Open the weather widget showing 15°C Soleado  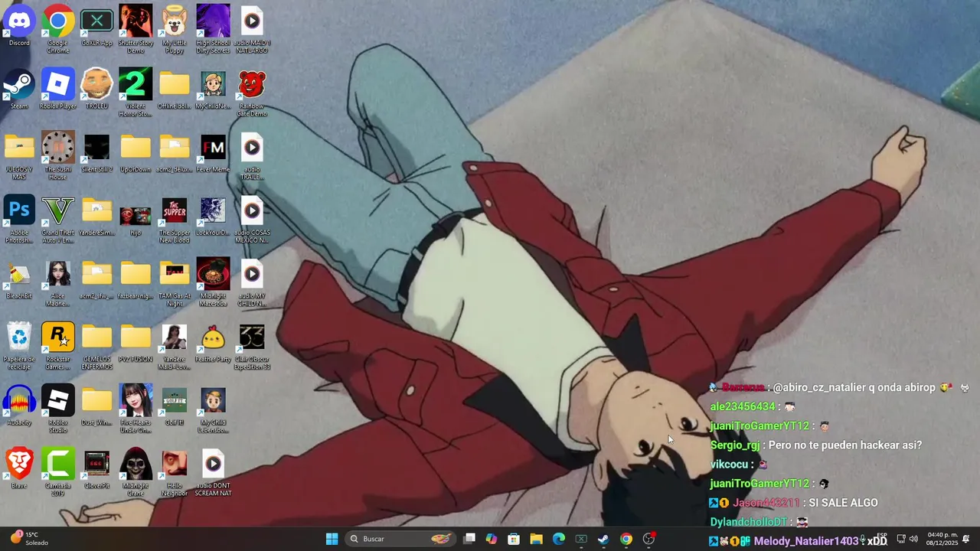(x=29, y=539)
